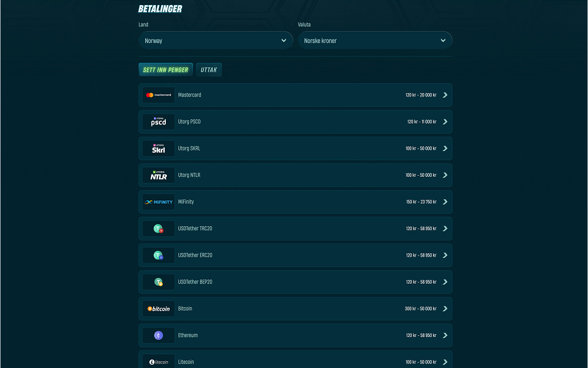Click the Ethereum logo icon

click(158, 335)
